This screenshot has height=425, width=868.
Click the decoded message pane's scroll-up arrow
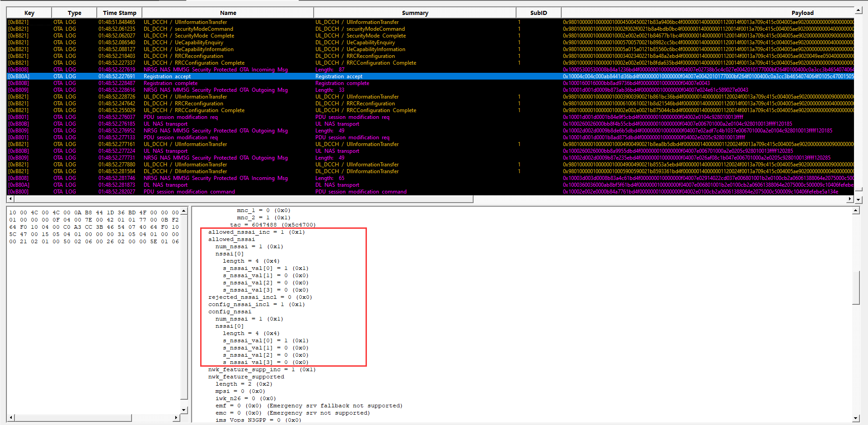pos(856,211)
